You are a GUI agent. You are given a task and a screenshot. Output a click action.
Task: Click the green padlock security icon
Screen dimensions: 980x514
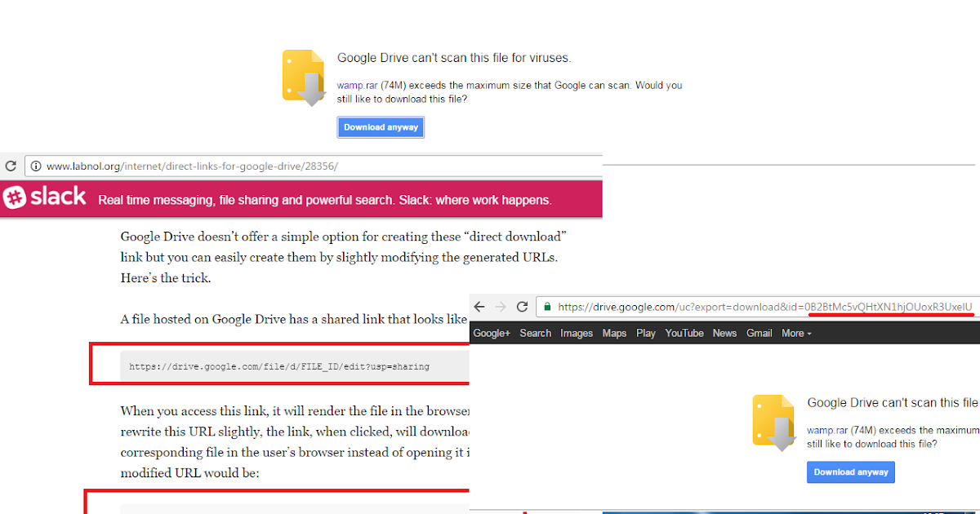pos(547,308)
